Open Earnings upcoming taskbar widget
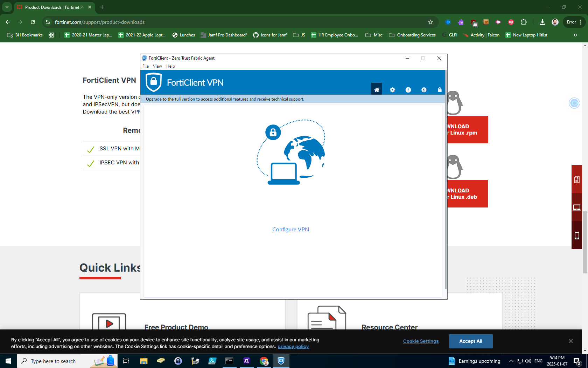This screenshot has height=368, width=588. coord(474,361)
